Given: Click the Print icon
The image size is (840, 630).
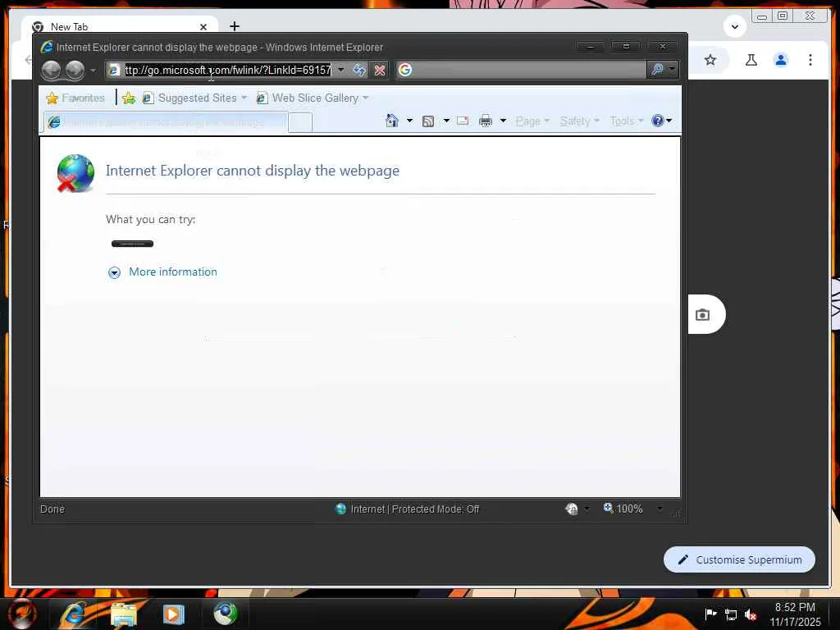Looking at the screenshot, I should click(486, 121).
